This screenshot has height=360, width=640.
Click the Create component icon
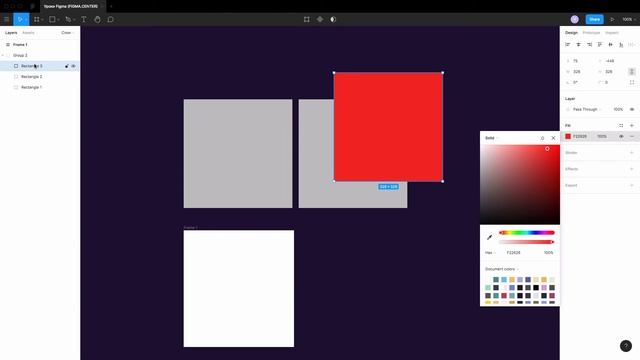coord(320,19)
